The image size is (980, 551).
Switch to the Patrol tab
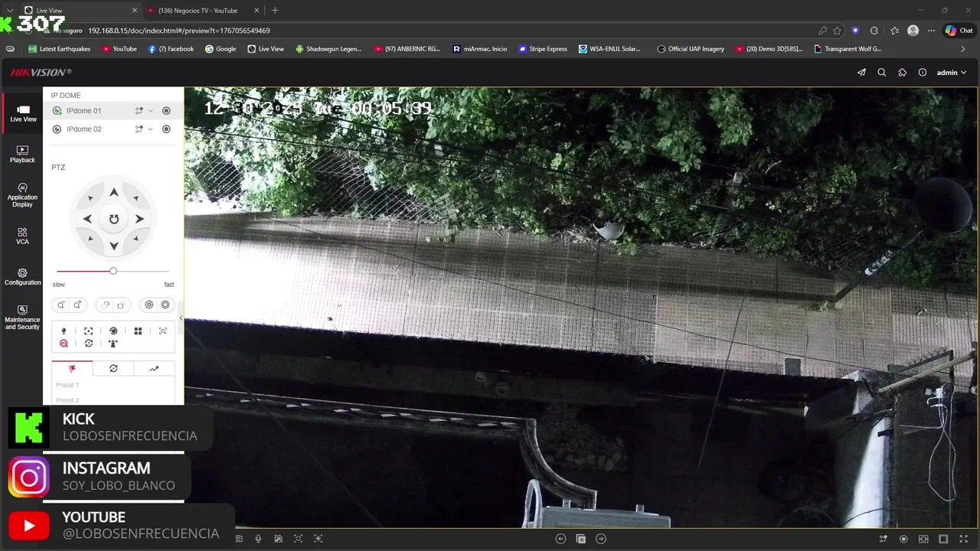point(113,369)
